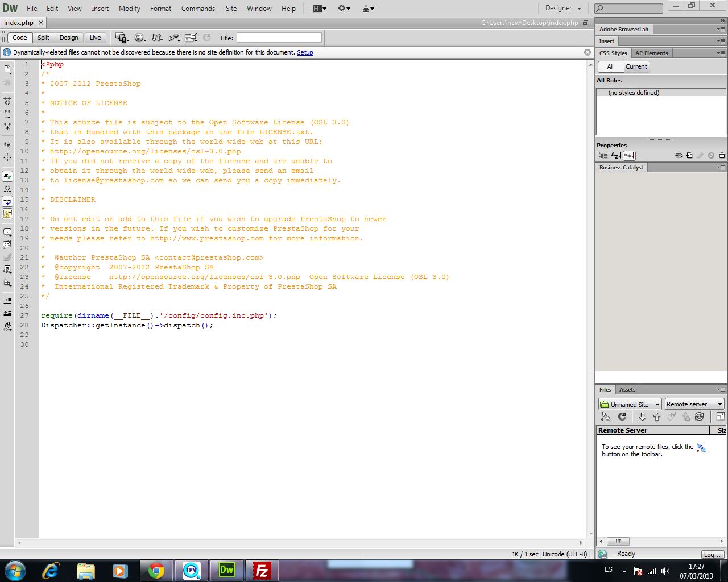This screenshot has width=728, height=582.
Task: Switch to Code view
Action: click(x=20, y=38)
